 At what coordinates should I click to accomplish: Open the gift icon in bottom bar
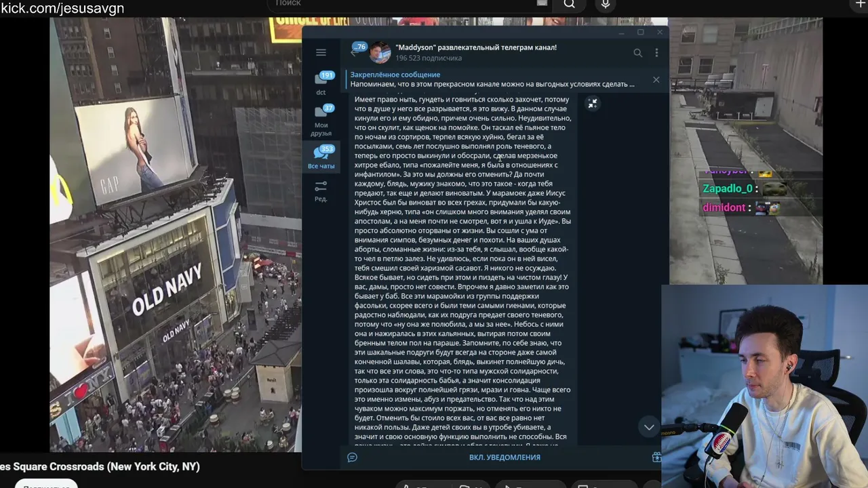[656, 457]
